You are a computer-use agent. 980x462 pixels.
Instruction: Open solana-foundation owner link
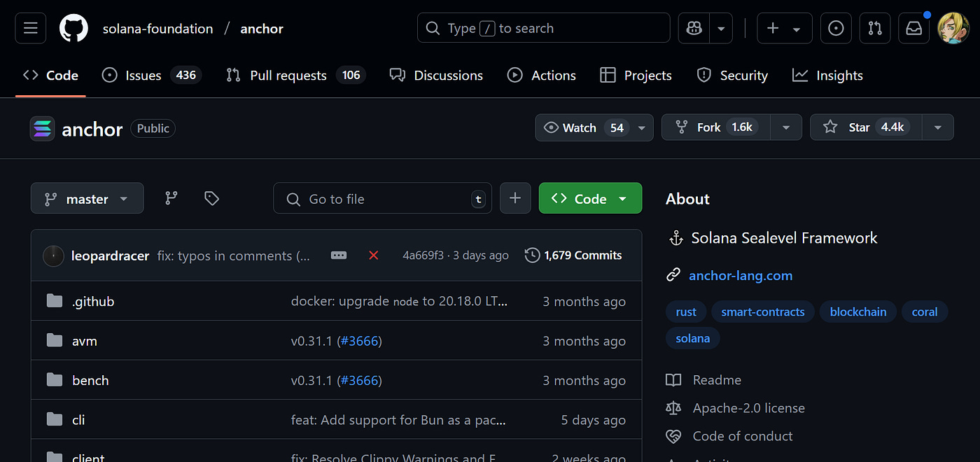point(157,29)
